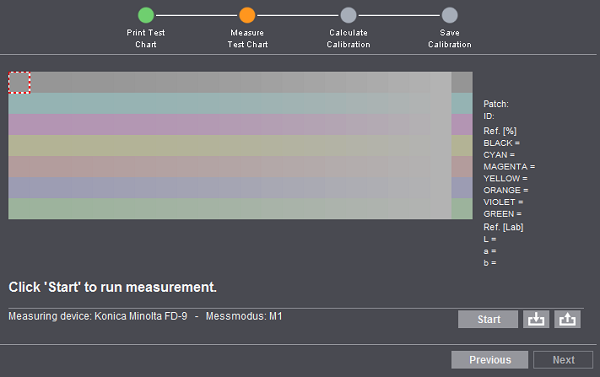Select the green Print Test Chart step circle

point(146,15)
